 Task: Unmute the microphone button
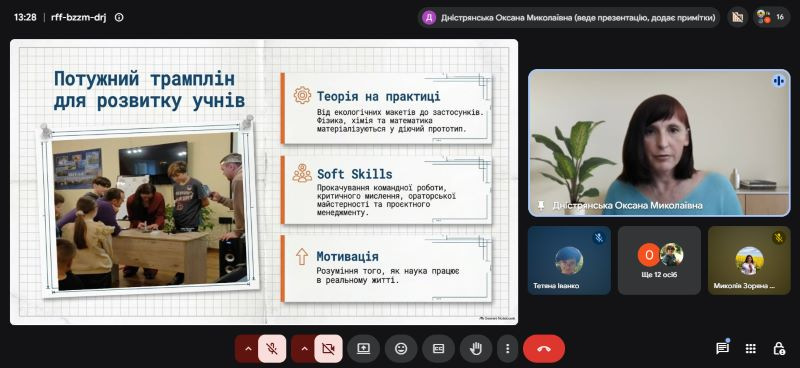point(272,349)
